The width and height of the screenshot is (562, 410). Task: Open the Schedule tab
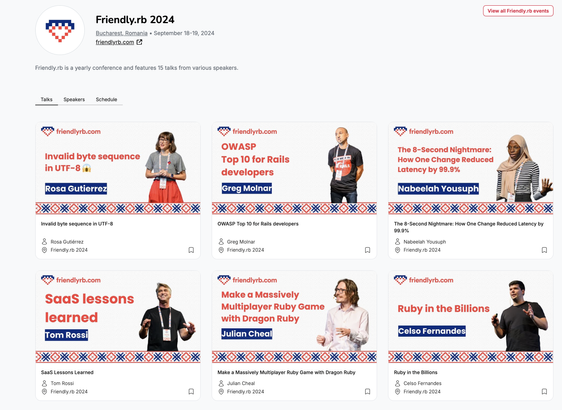(106, 99)
